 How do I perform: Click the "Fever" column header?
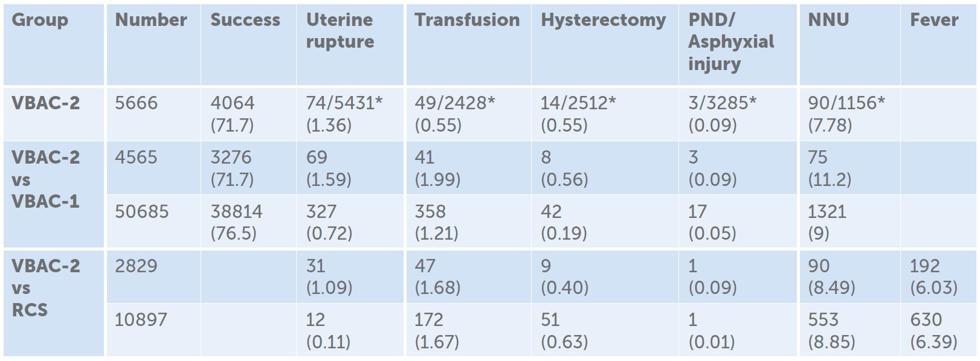pos(934,20)
